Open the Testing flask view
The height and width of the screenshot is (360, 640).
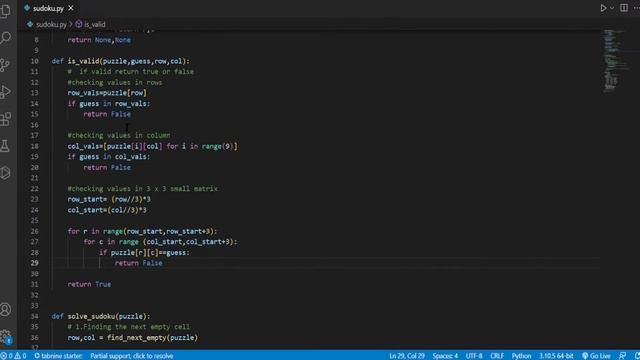(x=5, y=146)
